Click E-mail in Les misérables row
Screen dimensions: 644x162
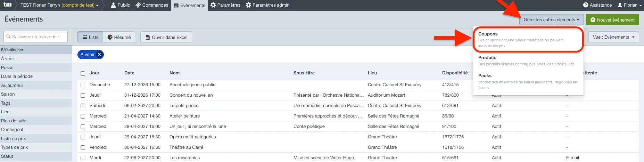point(572,157)
